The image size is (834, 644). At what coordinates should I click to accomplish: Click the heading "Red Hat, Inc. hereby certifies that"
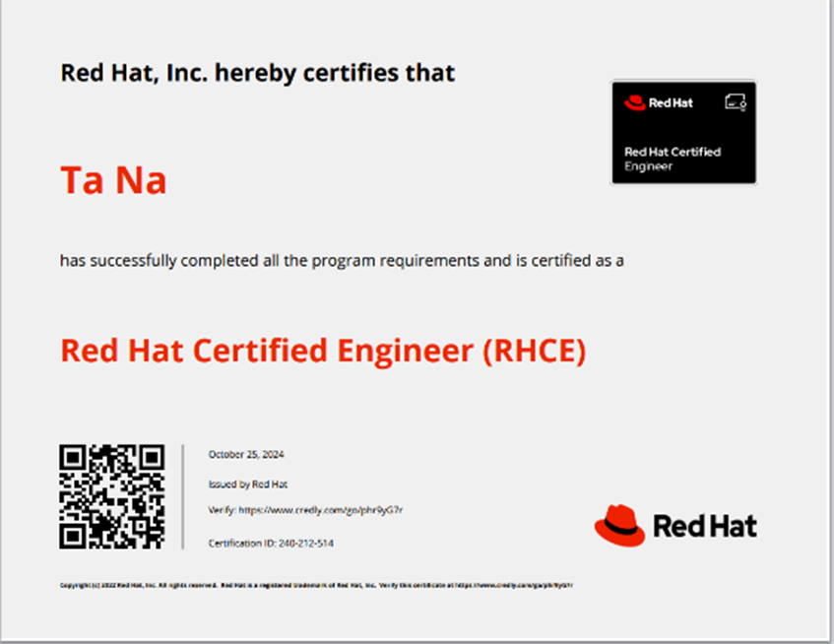(258, 73)
